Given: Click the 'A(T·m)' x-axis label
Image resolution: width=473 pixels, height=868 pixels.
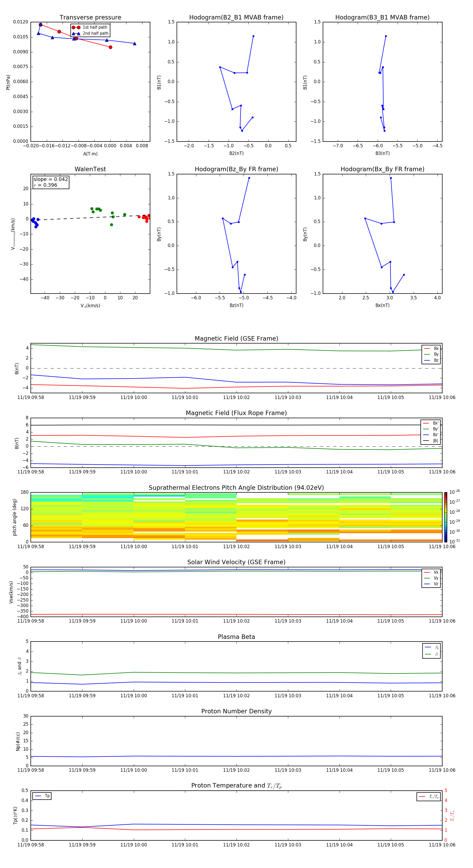Looking at the screenshot, I should coord(90,154).
